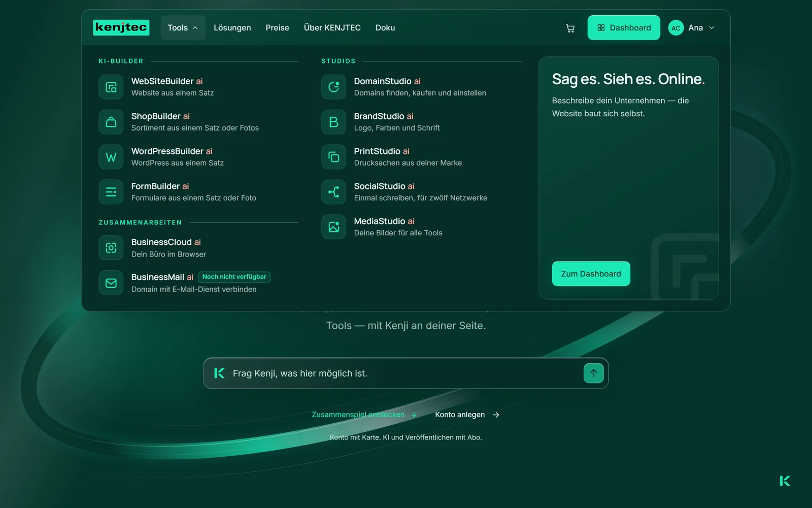The height and width of the screenshot is (508, 812).
Task: Open the Lösungen menu item
Action: point(232,28)
